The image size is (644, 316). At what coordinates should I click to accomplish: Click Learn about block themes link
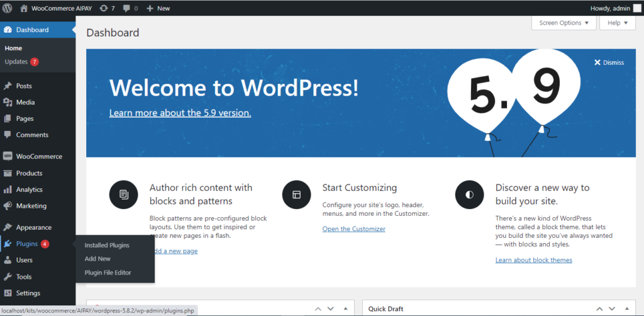[533, 260]
